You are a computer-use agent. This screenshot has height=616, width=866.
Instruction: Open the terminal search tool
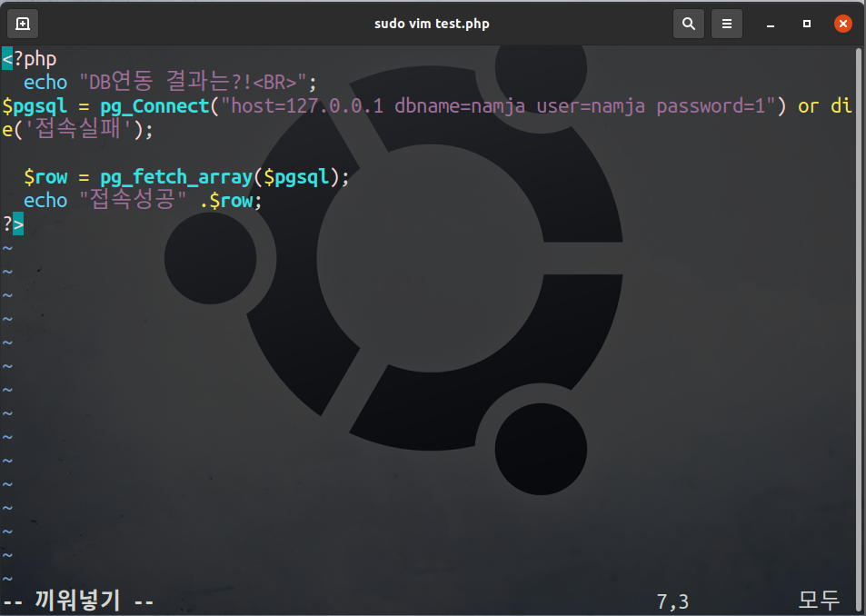(x=688, y=24)
